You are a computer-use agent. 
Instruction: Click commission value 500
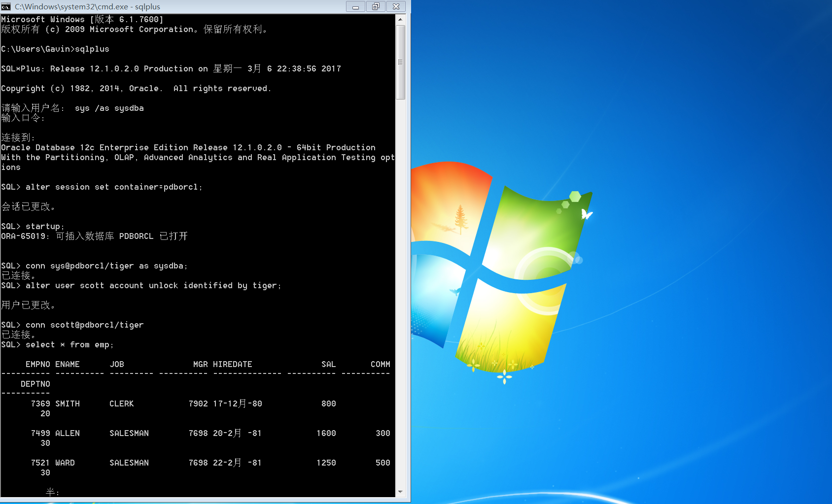pos(383,463)
